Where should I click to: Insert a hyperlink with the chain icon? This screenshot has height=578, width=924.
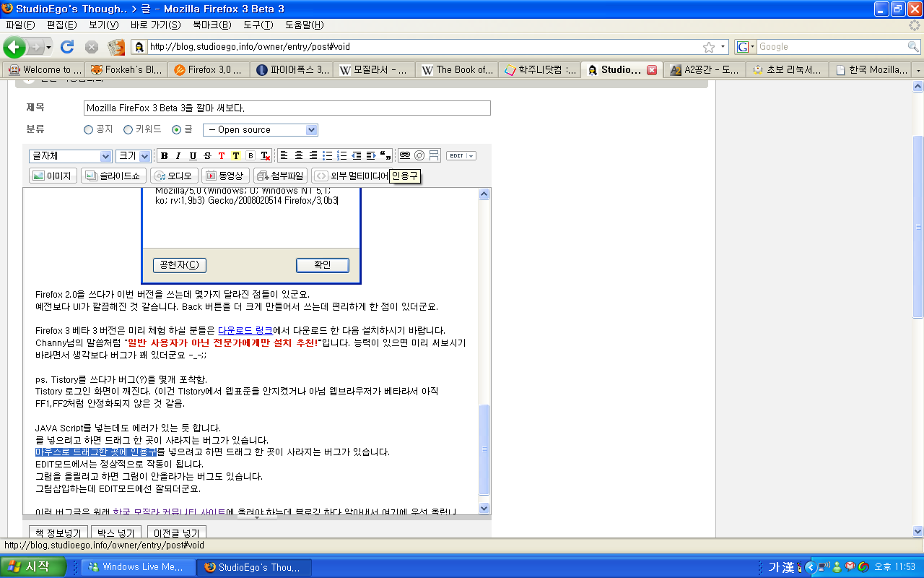[405, 155]
